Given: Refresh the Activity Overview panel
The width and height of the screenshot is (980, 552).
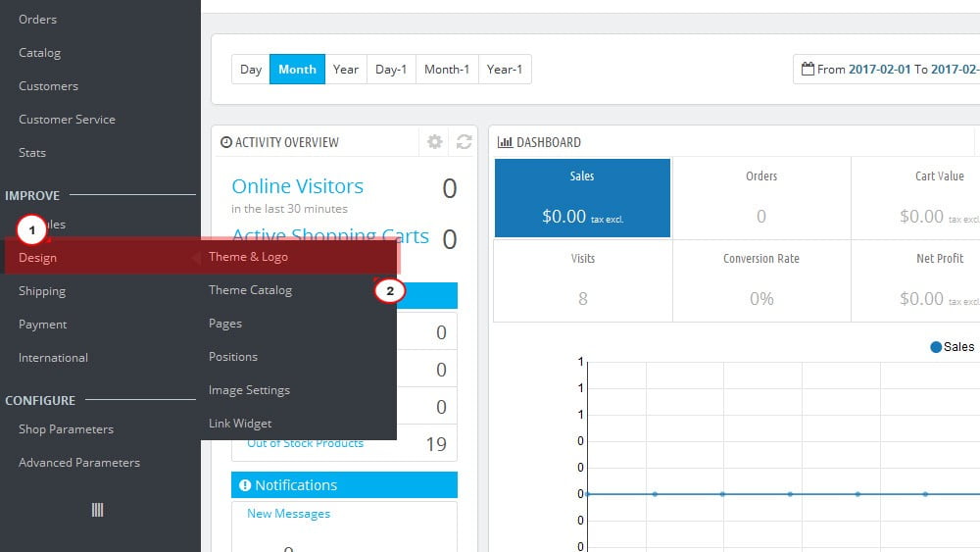Looking at the screenshot, I should 464,142.
